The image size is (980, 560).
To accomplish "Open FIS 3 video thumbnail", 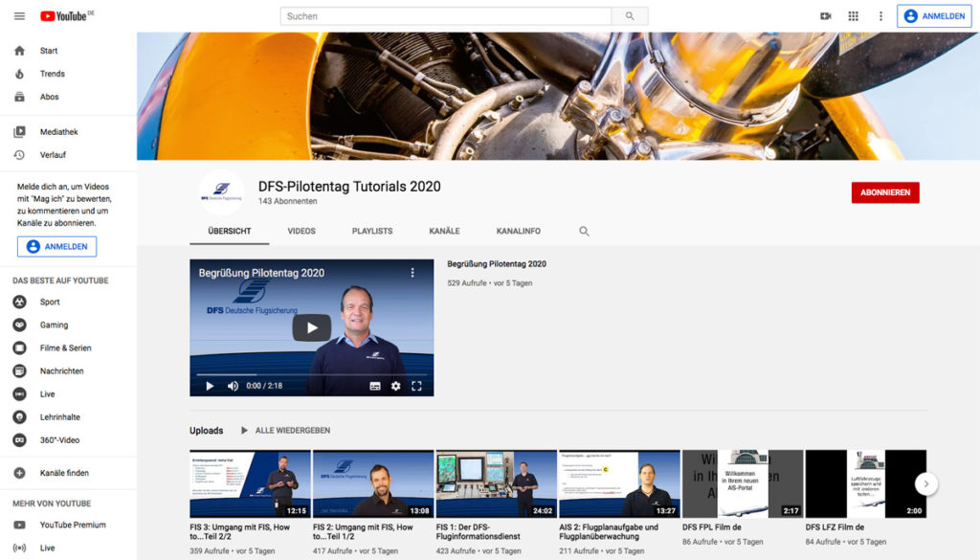I will [250, 483].
